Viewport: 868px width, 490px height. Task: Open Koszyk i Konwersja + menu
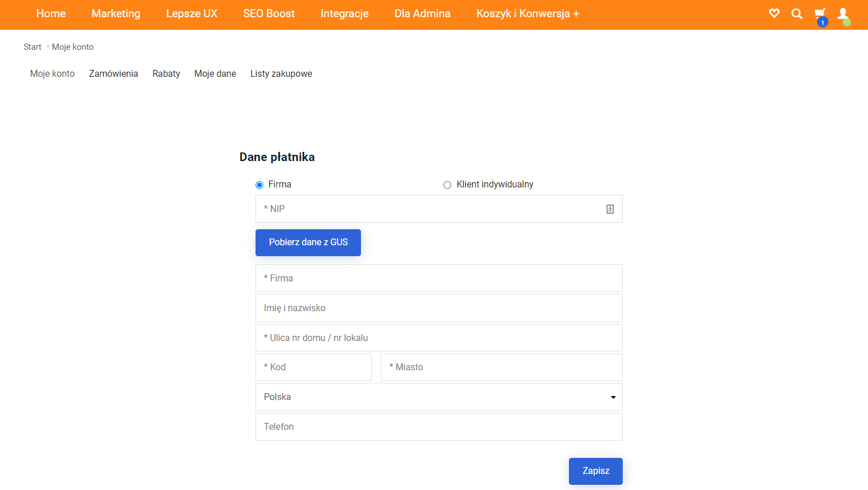coord(528,14)
